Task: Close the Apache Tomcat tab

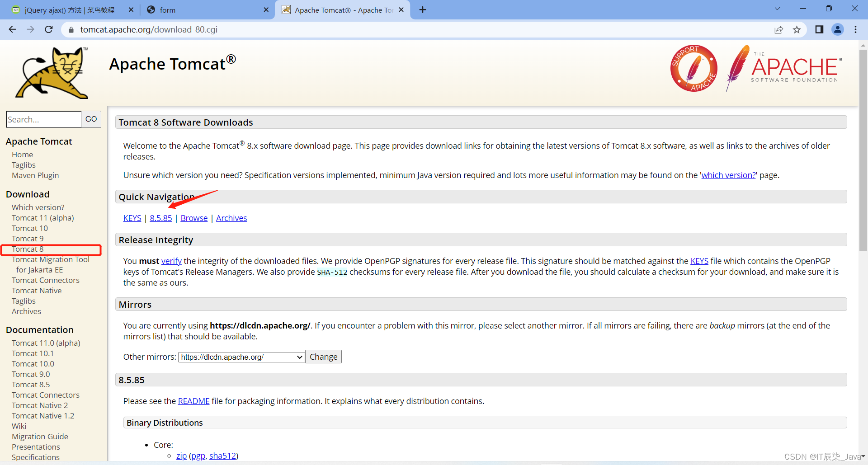Action: tap(401, 9)
